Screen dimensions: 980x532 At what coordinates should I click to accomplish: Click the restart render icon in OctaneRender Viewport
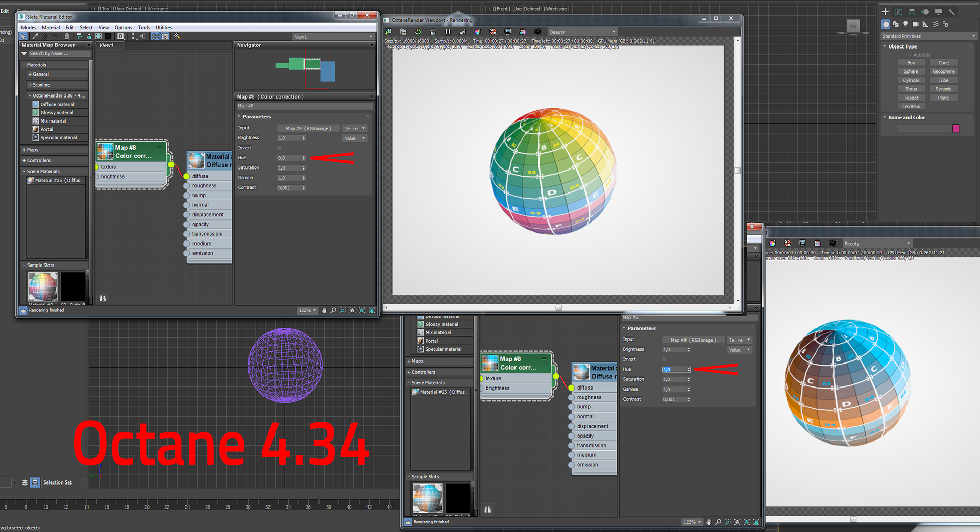(418, 32)
